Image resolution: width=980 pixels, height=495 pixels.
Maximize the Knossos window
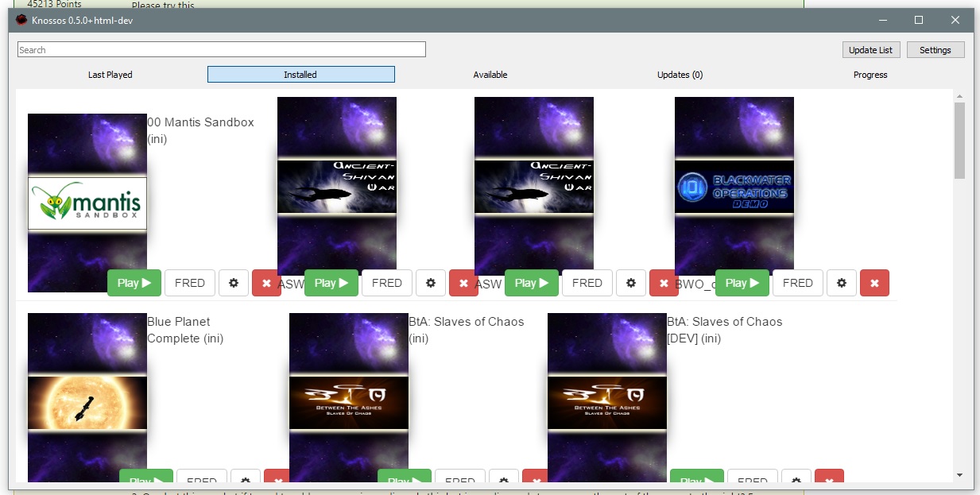pos(919,20)
